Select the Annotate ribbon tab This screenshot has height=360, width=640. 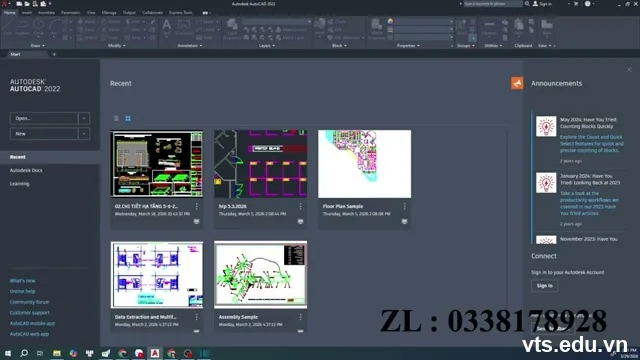tap(46, 13)
